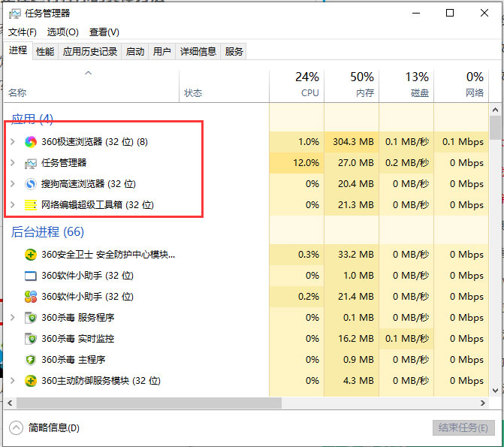Switch to the 服务 tab
This screenshot has height=447, width=504.
(234, 51)
